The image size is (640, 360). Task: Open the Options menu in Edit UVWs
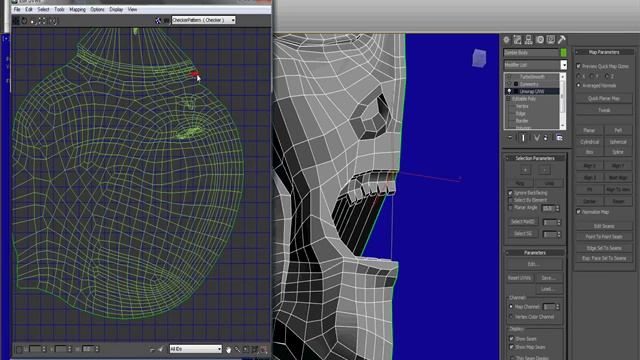tap(98, 9)
